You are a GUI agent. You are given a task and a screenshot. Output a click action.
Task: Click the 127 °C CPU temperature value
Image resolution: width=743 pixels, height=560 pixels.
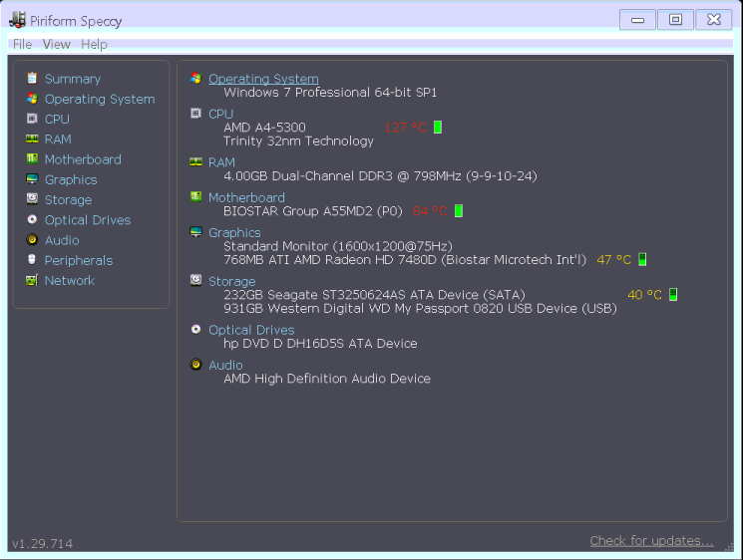(405, 128)
